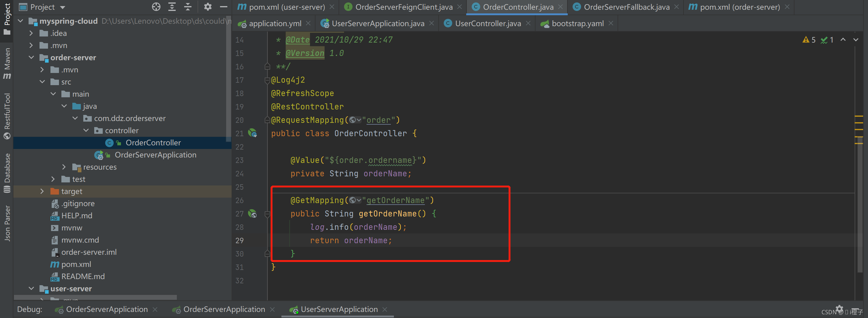868x318 pixels.
Task: Click the Expand All icon in Project panel
Action: (x=172, y=7)
